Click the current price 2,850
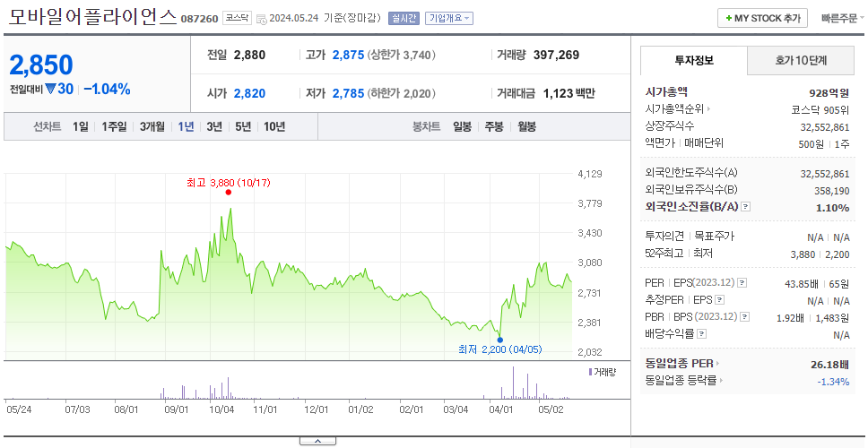This screenshot has width=868, height=448. click(41, 65)
